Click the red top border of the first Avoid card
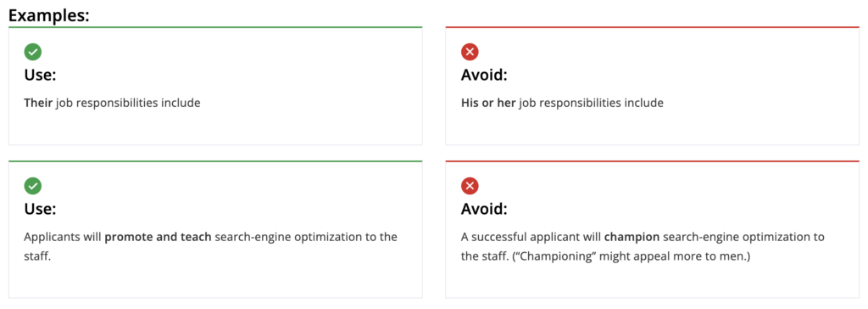The image size is (868, 309). coord(653,27)
